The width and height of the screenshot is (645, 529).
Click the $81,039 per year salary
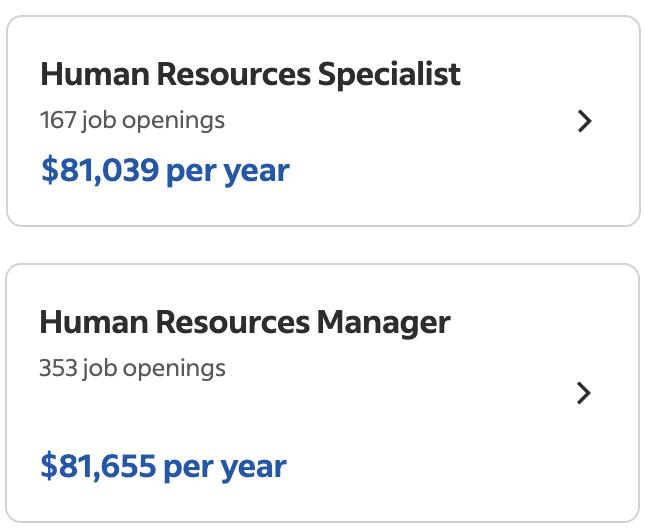click(x=165, y=170)
